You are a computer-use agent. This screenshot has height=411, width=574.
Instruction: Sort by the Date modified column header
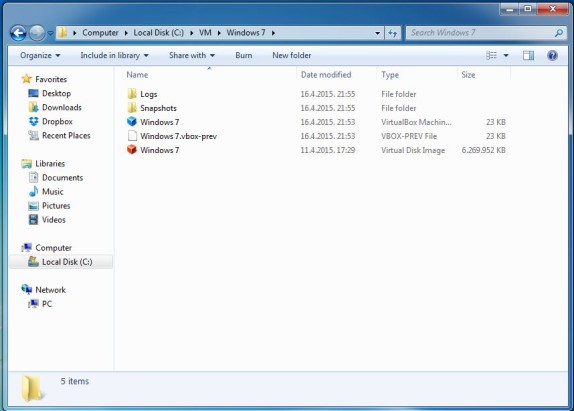point(326,75)
